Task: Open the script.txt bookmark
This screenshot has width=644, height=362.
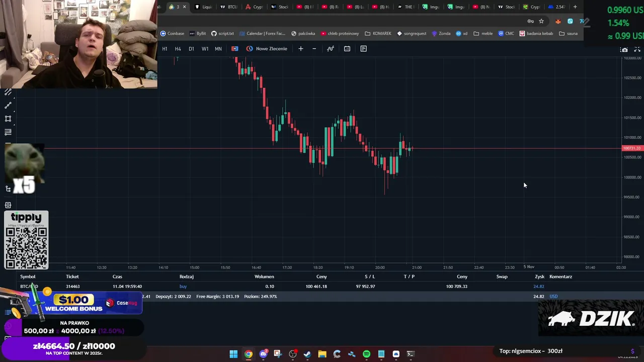Action: pyautogui.click(x=222, y=34)
